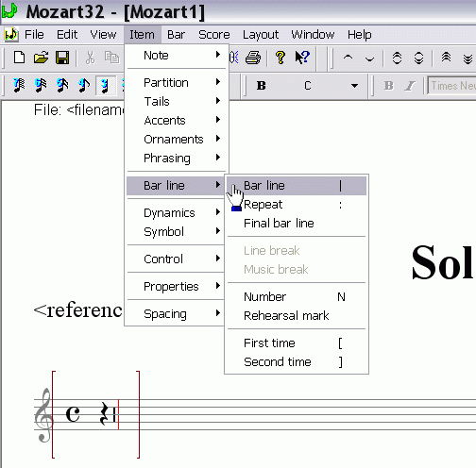Click the What's This context help arrow icon
The height and width of the screenshot is (468, 476).
tap(302, 58)
